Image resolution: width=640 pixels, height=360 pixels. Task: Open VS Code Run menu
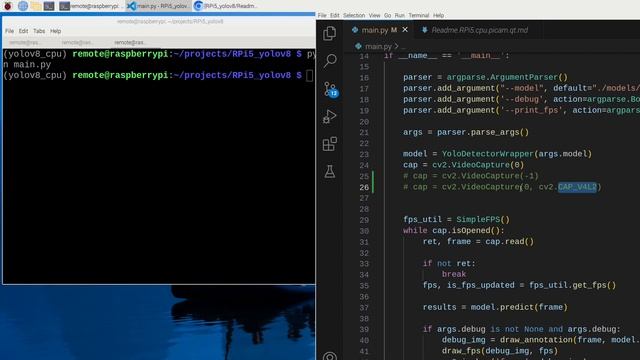pyautogui.click(x=400, y=16)
